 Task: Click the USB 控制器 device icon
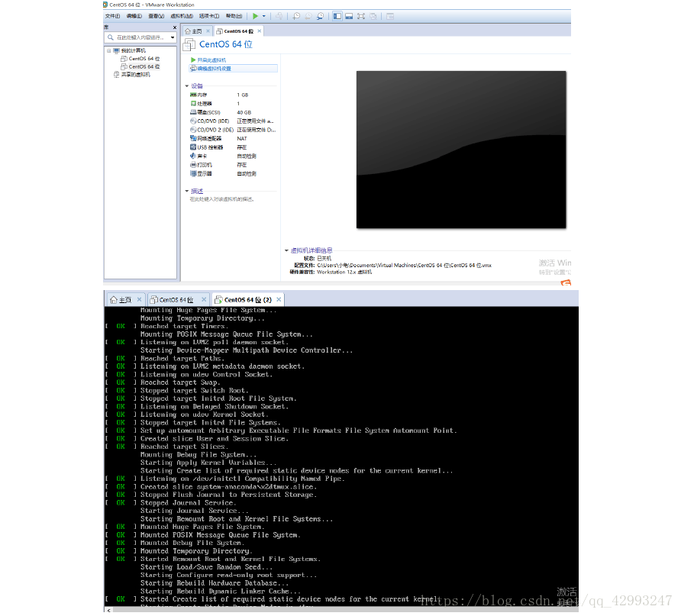(x=193, y=147)
